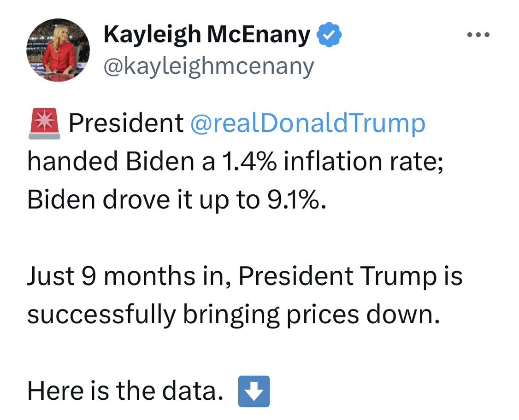The height and width of the screenshot is (420, 519).
Task: Open the three-dot more options menu
Action: [477, 35]
